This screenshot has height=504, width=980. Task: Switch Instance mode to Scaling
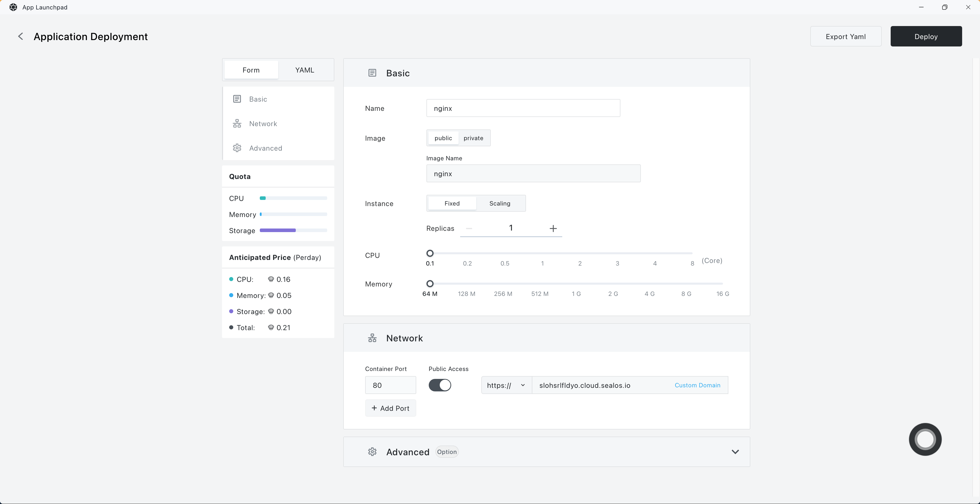[499, 203]
